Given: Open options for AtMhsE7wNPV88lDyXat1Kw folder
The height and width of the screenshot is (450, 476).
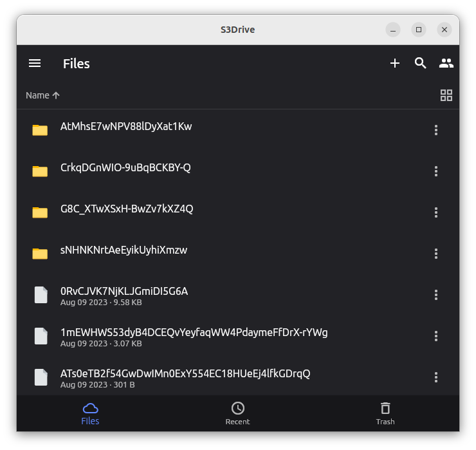Looking at the screenshot, I should [x=436, y=130].
